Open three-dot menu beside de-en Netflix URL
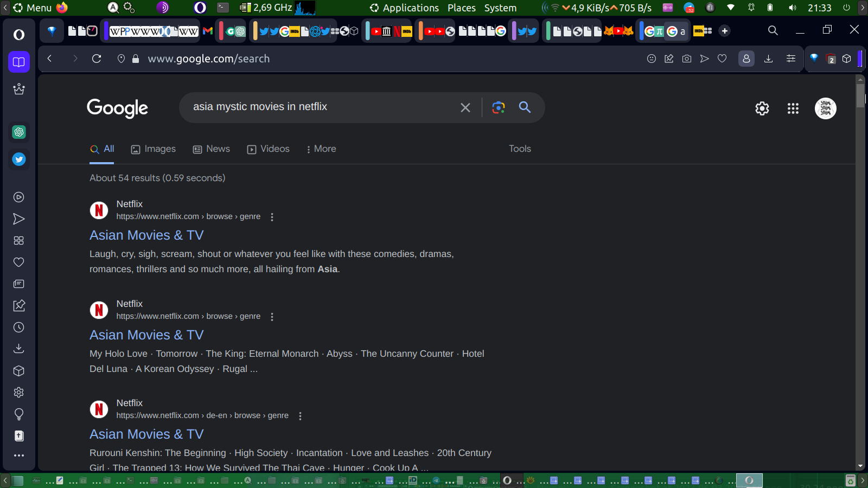 [301, 416]
